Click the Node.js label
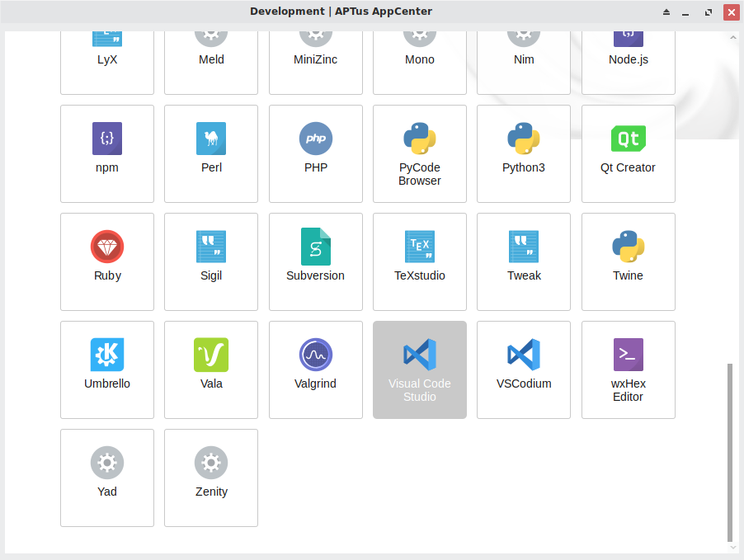744x560 pixels. point(629,60)
